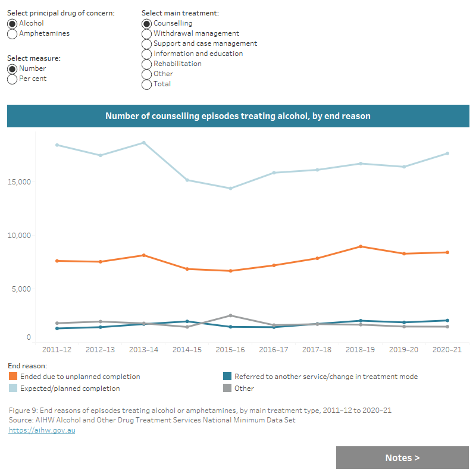Click the light blue Expected/planned completion swatch

pyautogui.click(x=11, y=389)
